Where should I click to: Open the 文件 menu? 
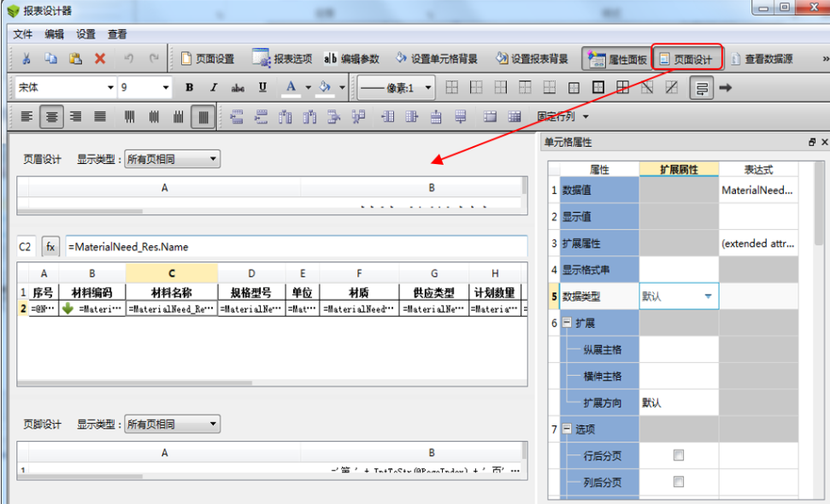tap(23, 34)
